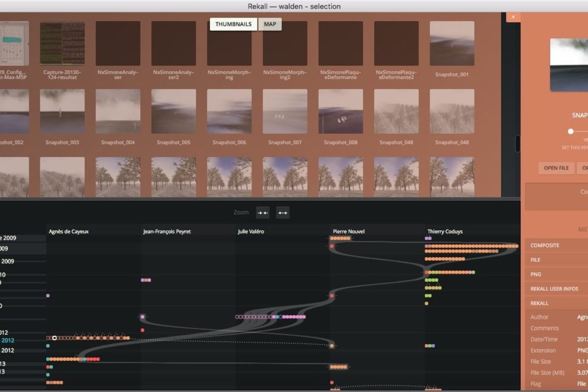Click the Pierre Nouvel column header

click(x=349, y=231)
